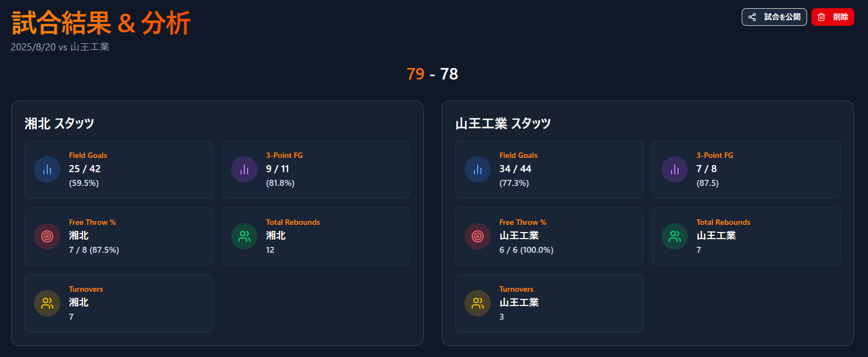Click the 湘北 Field Goals stat card
Image resolution: width=868 pixels, height=357 pixels.
point(119,169)
